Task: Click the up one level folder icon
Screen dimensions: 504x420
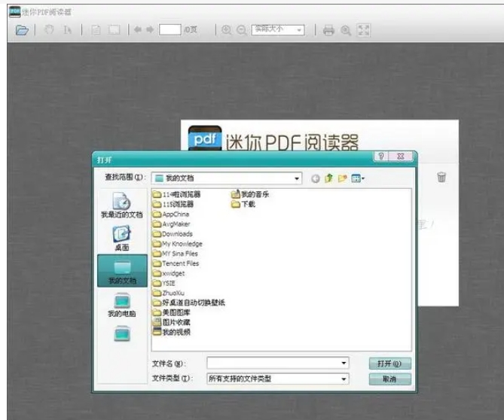Action: point(328,178)
